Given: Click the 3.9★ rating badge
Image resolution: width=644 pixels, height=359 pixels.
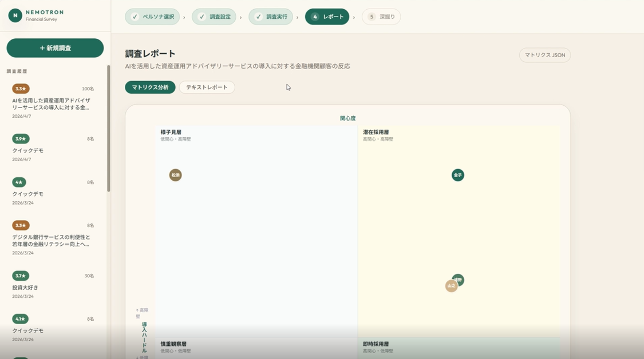Looking at the screenshot, I should [21, 139].
